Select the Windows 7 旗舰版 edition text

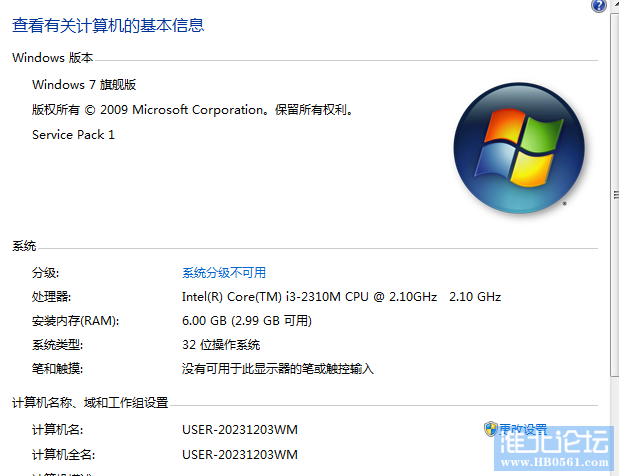[x=84, y=85]
